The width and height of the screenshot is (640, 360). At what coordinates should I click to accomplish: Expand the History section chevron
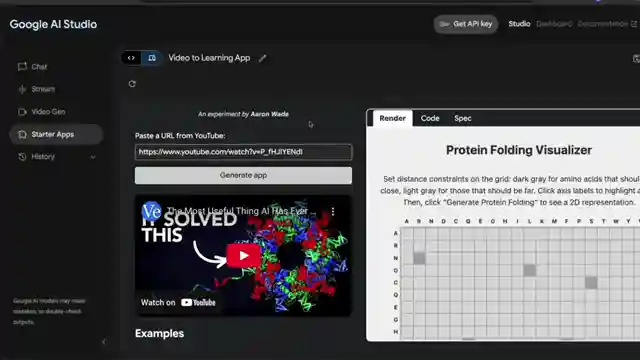pyautogui.click(x=93, y=157)
